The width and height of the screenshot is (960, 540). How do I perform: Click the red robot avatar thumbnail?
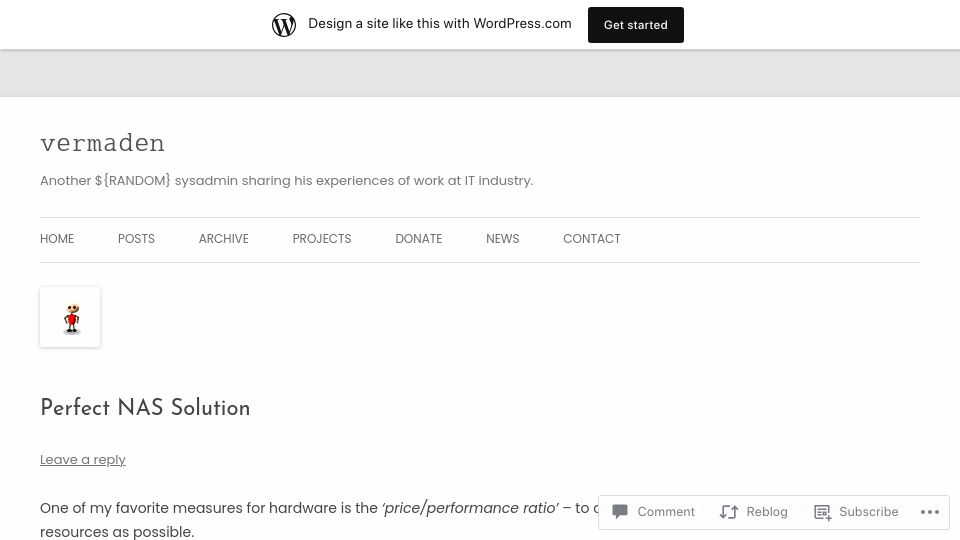pos(70,317)
